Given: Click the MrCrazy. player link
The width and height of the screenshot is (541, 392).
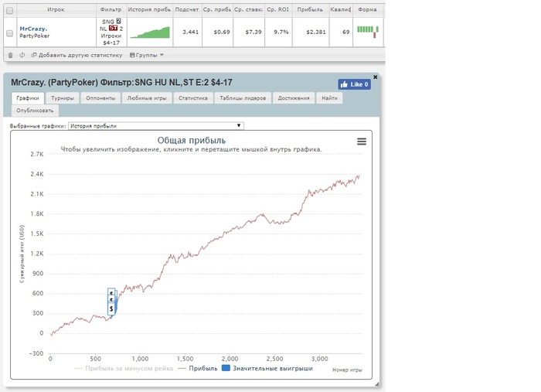Looking at the screenshot, I should click(x=33, y=29).
